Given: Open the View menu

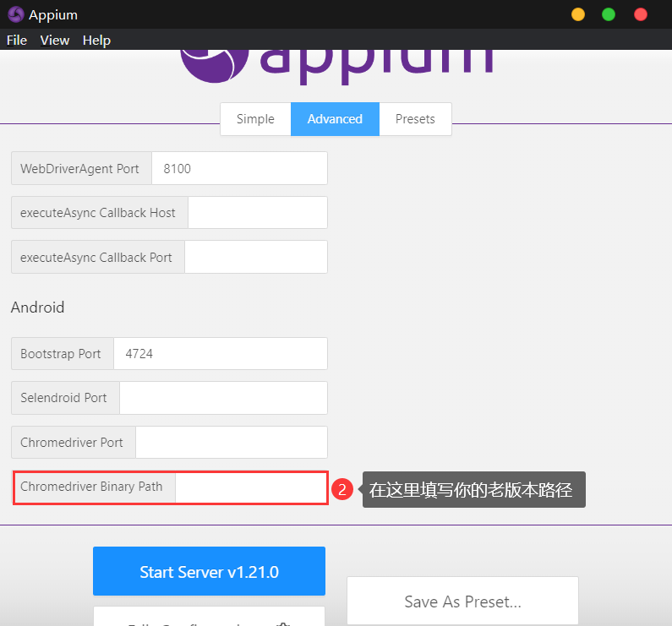Looking at the screenshot, I should coord(55,41).
